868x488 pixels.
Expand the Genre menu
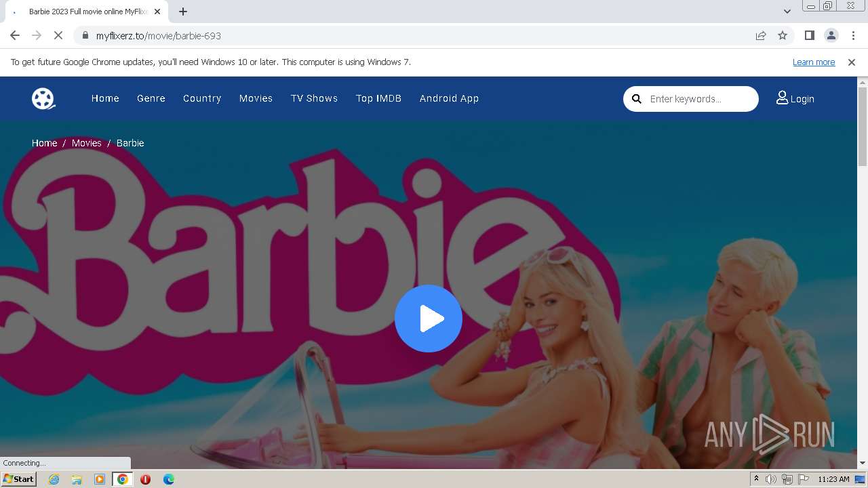tap(151, 98)
